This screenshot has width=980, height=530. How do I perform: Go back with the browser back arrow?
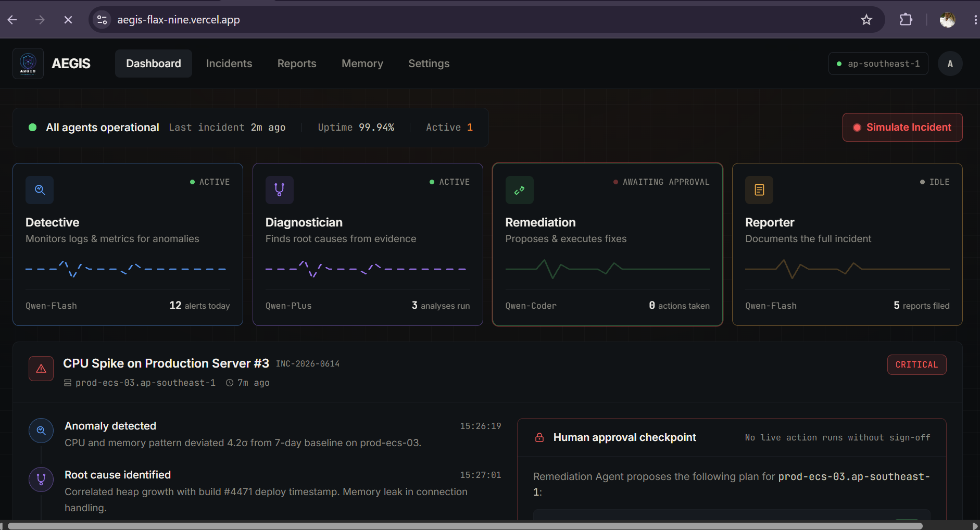click(12, 20)
